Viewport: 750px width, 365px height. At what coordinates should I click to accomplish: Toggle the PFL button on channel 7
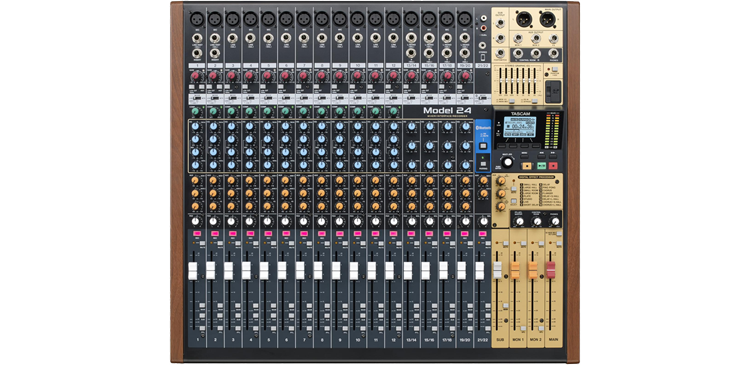[310, 328]
